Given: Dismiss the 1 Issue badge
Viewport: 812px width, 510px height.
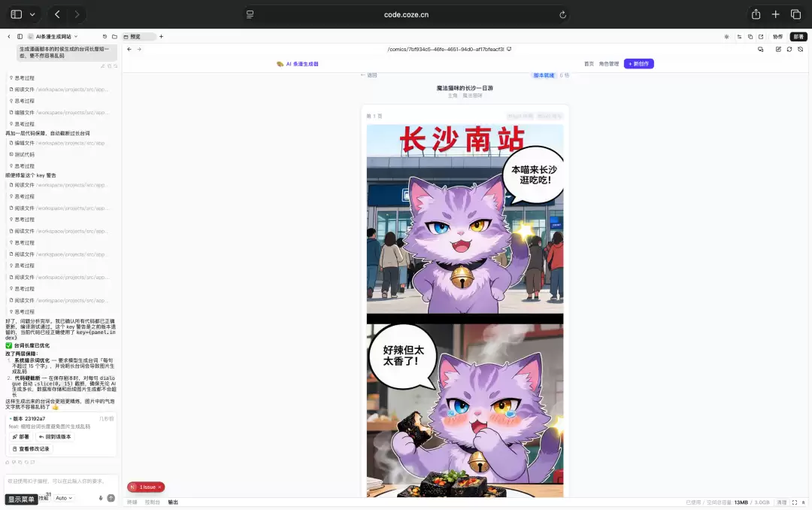Looking at the screenshot, I should [160, 487].
